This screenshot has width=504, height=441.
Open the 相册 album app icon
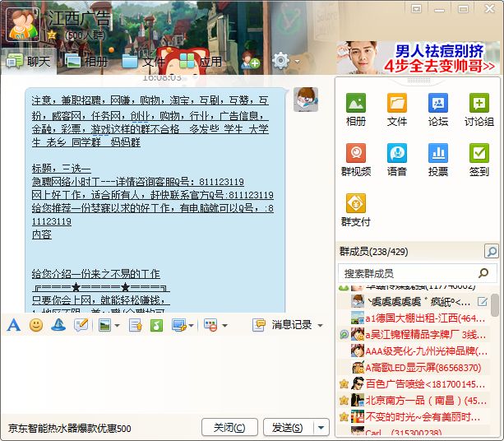(356, 109)
